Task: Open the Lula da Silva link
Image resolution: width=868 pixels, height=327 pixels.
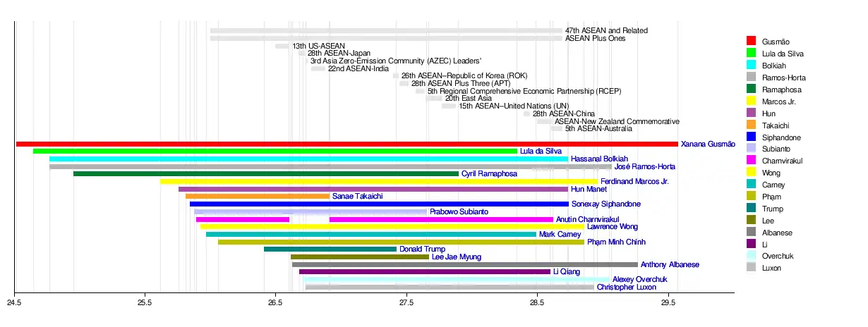Action: 541,151
